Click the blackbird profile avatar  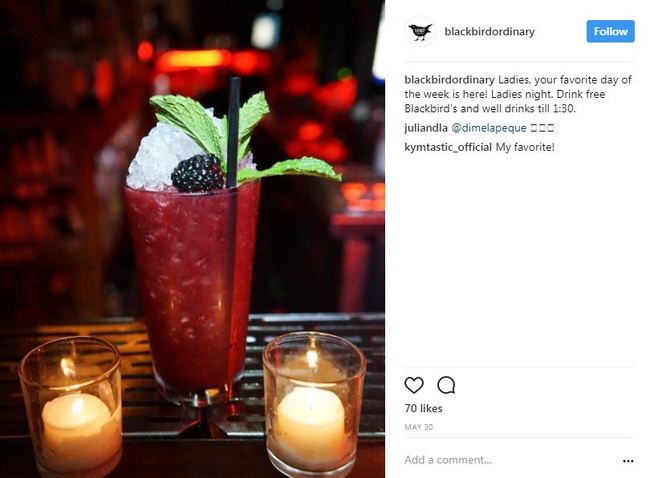click(420, 32)
